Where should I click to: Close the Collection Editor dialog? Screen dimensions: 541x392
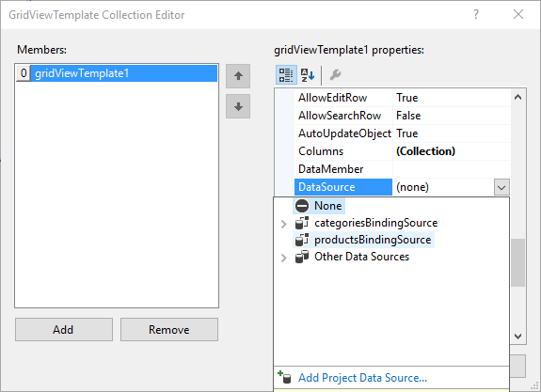coord(518,14)
